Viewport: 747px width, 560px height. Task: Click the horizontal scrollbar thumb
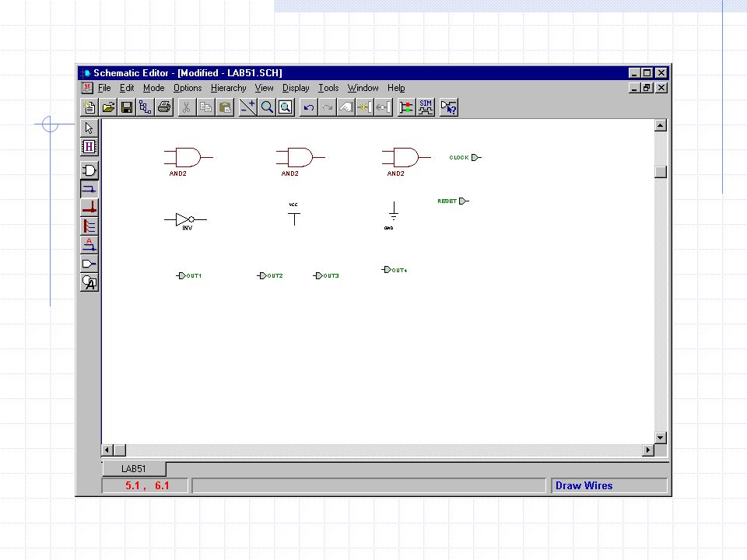[x=120, y=450]
